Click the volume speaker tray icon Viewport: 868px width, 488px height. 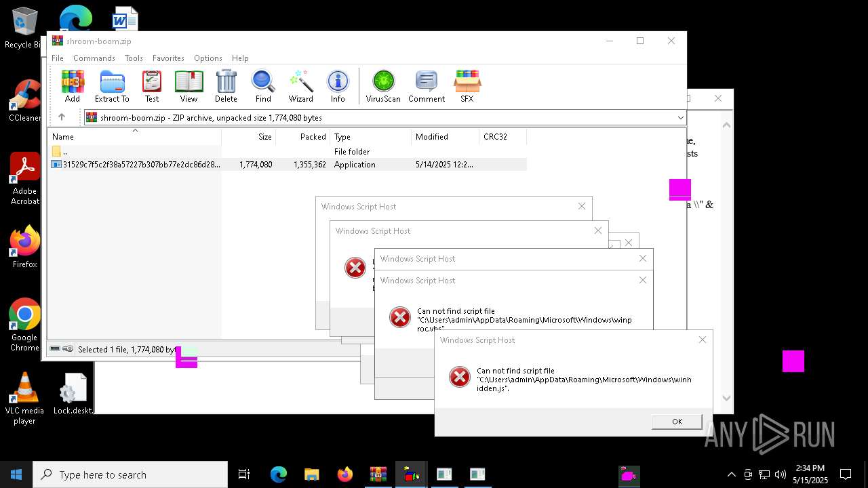click(x=781, y=474)
